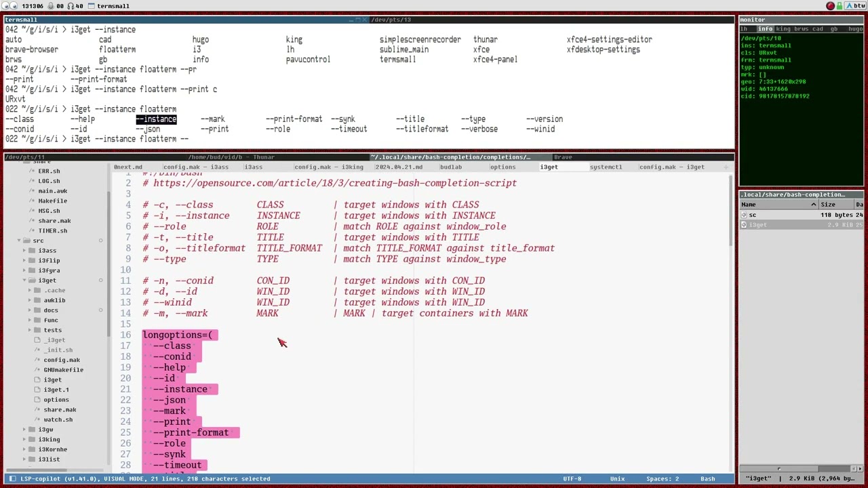
Task: Expand the i3fyra folder
Action: click(24, 270)
